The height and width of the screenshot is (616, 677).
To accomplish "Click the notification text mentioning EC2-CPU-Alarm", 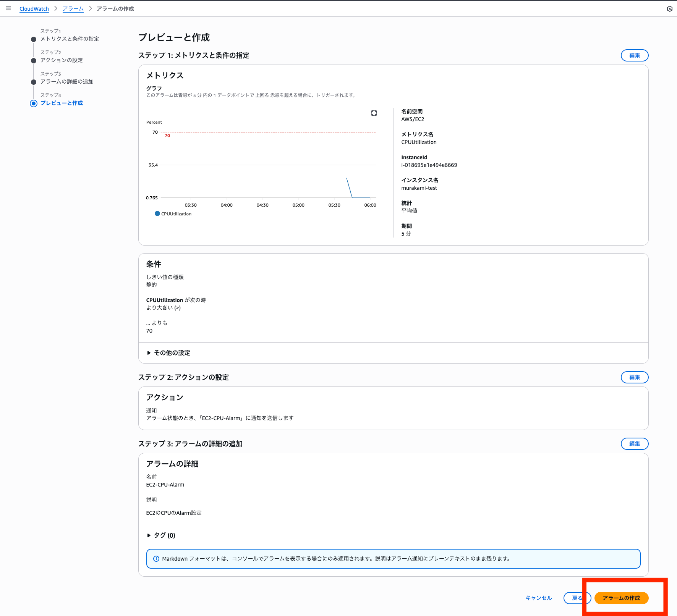I will click(x=220, y=418).
